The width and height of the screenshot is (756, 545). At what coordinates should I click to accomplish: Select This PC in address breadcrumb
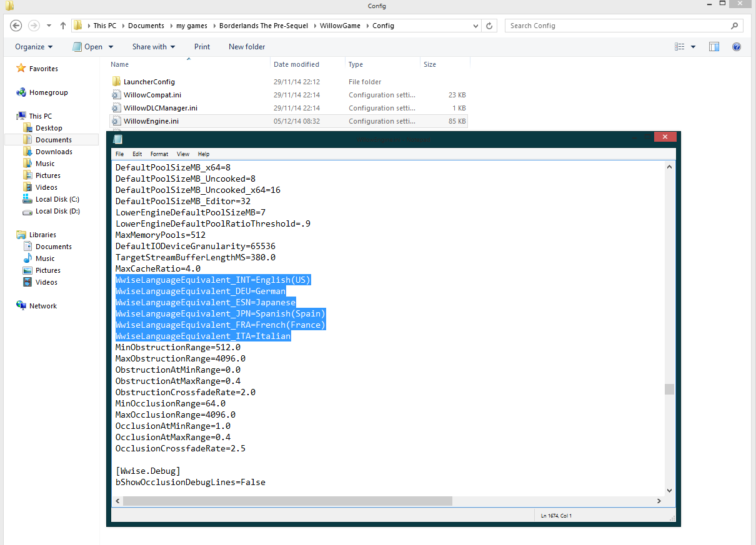click(104, 26)
